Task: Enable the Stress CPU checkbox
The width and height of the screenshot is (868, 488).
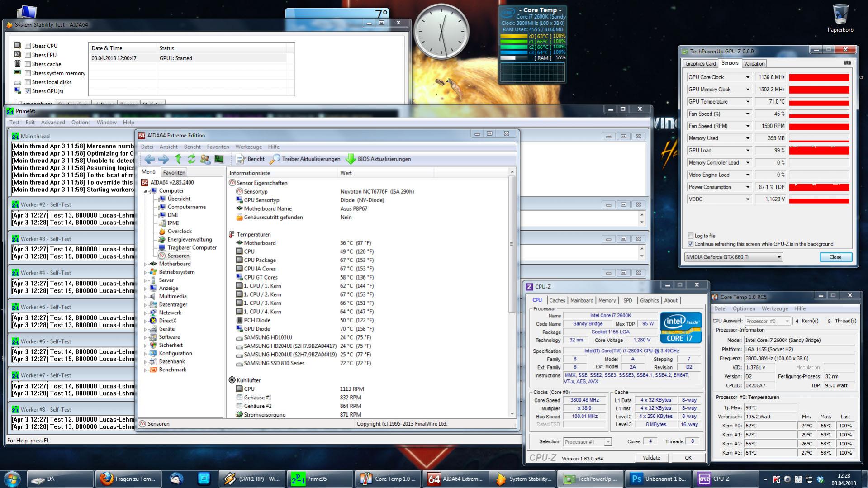Action: pyautogui.click(x=28, y=46)
